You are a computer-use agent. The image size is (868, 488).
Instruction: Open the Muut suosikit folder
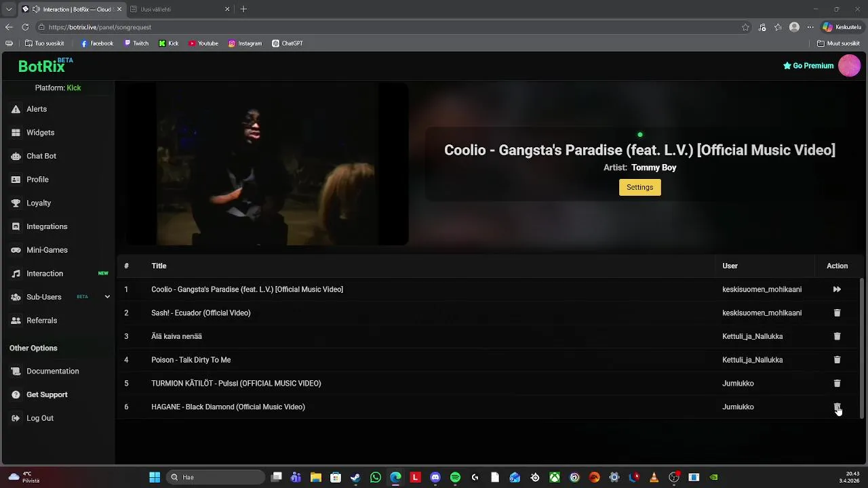point(839,43)
